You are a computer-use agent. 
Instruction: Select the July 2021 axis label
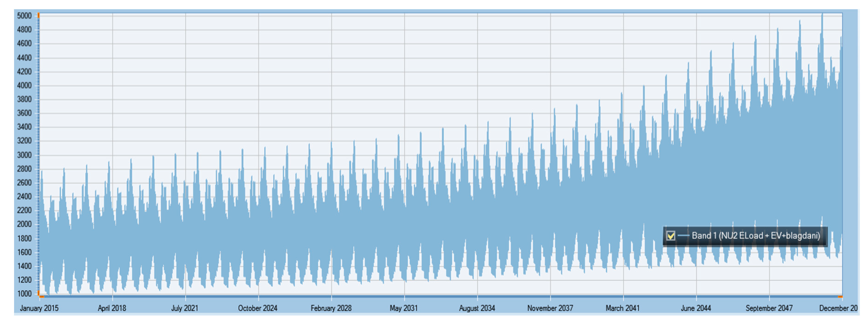[x=185, y=308]
